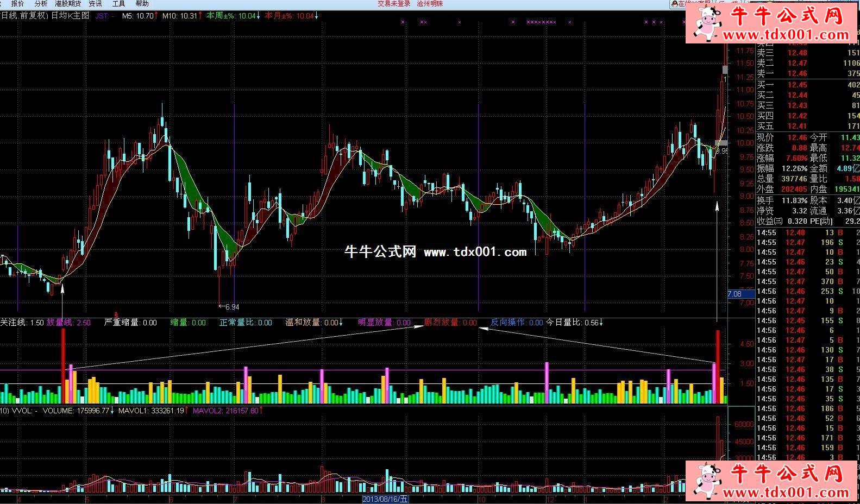This screenshot has width=860, height=504.
Task: Open the 资讯 menu
Action: point(95,4)
